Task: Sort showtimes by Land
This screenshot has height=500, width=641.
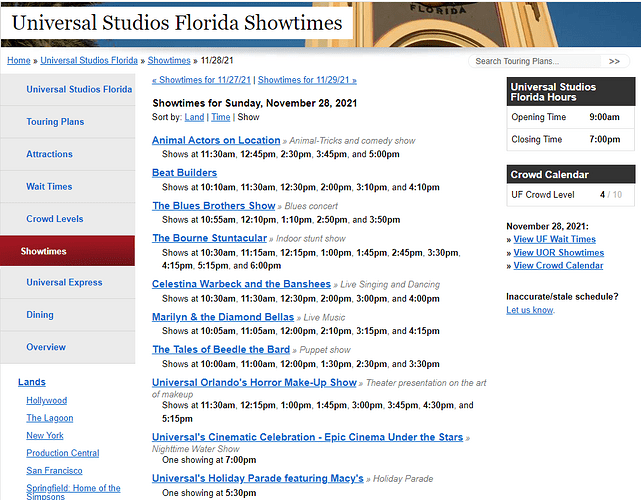Action: click(194, 117)
